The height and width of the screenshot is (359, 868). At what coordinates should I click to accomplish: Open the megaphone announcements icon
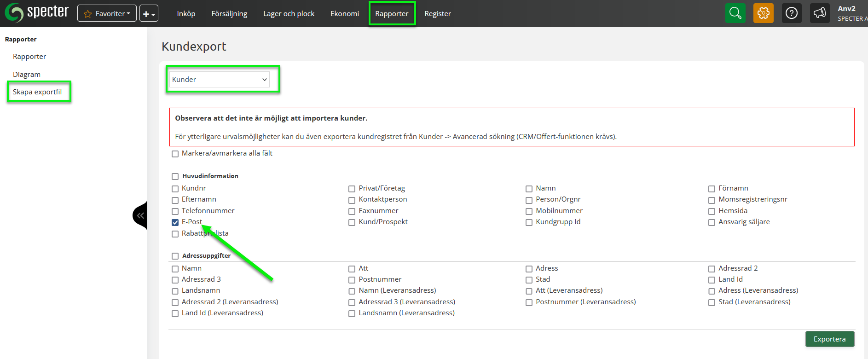(x=819, y=13)
